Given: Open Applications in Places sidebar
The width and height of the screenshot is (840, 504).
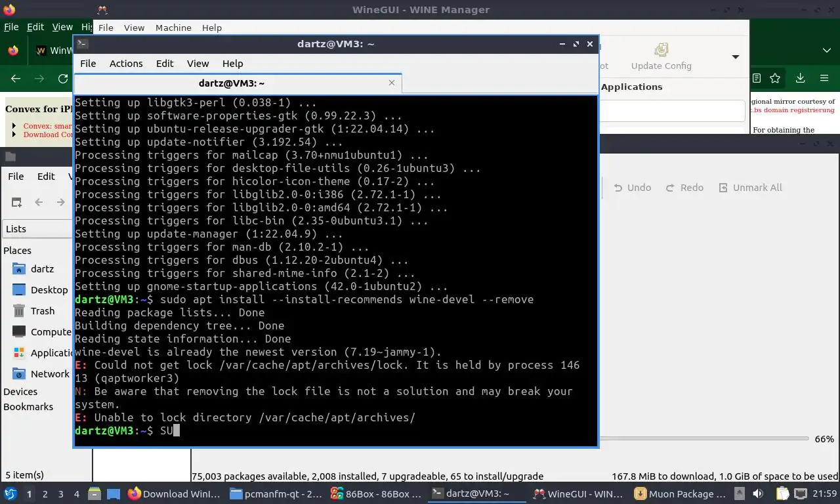Looking at the screenshot, I should (41, 353).
